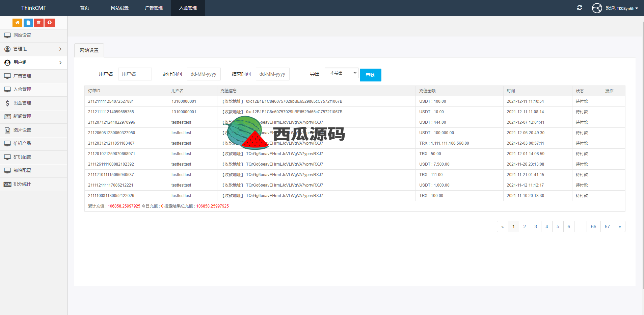
Task: Click the red recycle shortcut icon
Action: 50,23
